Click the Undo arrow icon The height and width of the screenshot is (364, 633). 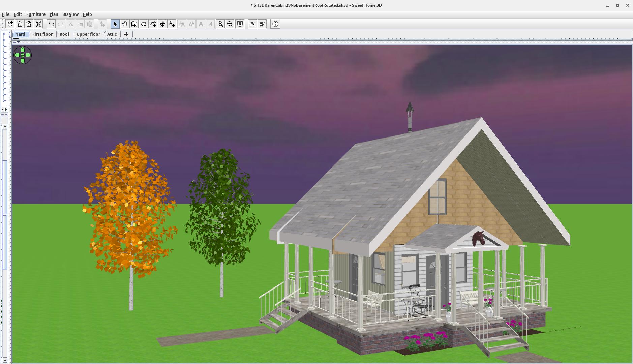tap(51, 24)
